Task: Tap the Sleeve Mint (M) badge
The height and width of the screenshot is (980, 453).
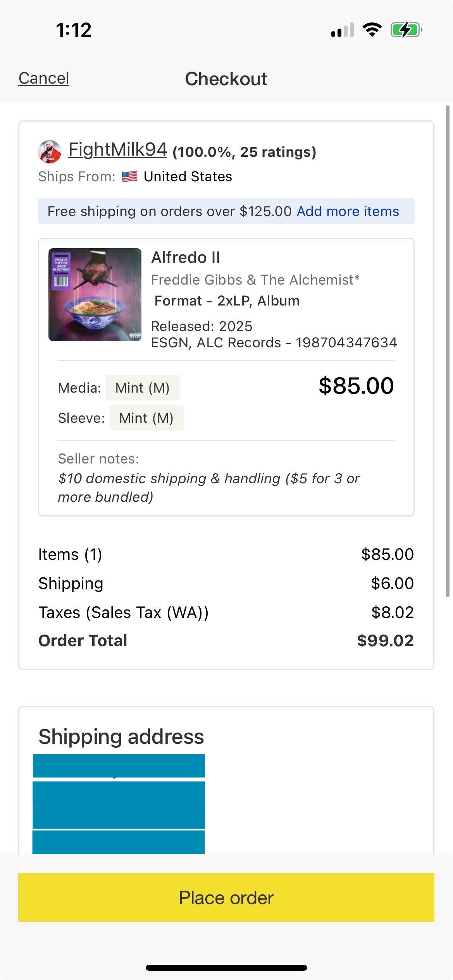Action: click(x=147, y=418)
